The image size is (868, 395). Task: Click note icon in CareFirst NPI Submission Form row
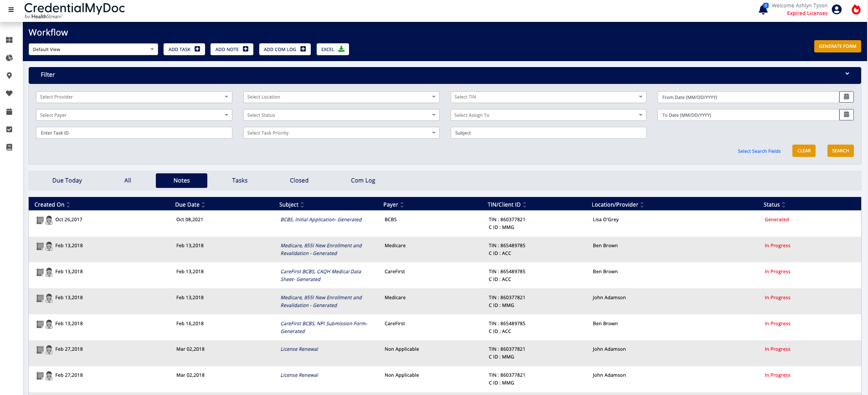[40, 324]
